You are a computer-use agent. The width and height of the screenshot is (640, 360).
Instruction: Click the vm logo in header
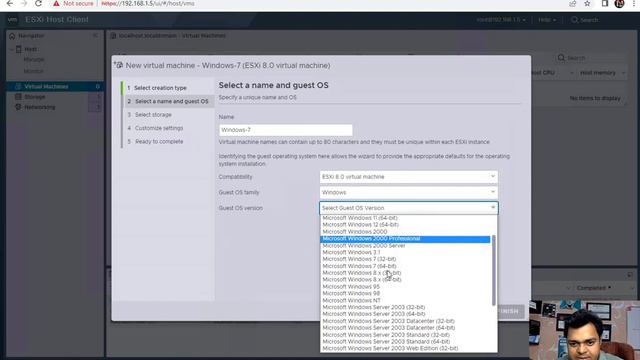(x=12, y=20)
